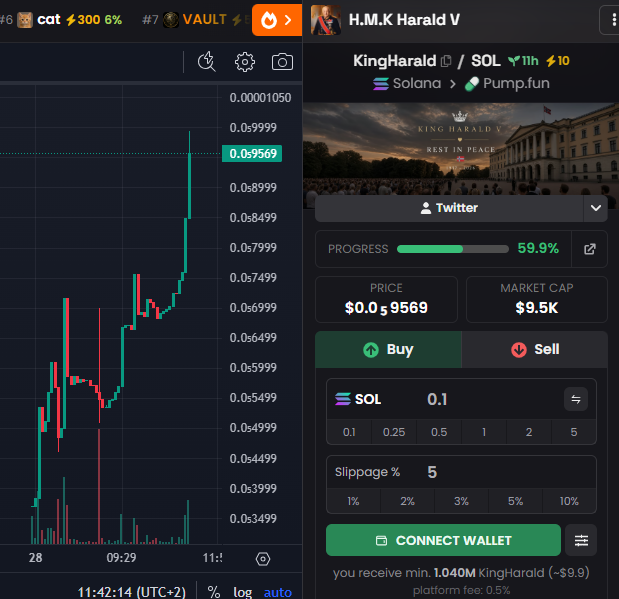Screen dimensions: 619x599
Task: Expand the Twitter links dropdown arrow
Action: (x=596, y=208)
